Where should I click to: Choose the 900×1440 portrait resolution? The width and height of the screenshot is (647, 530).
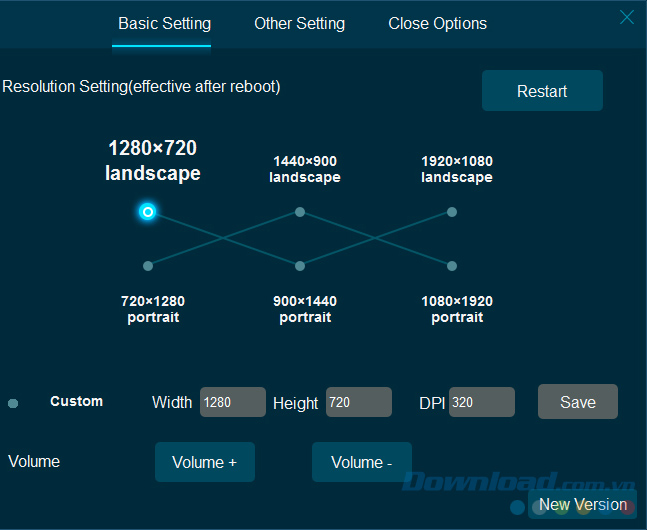point(300,265)
